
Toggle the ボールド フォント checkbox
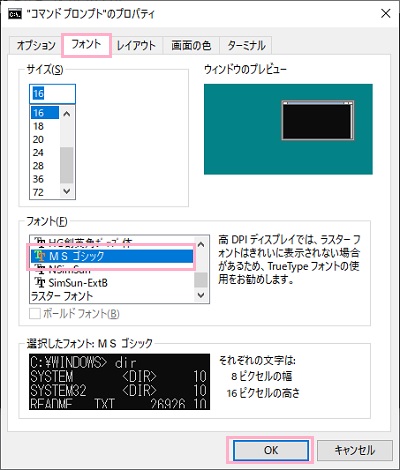tap(35, 314)
